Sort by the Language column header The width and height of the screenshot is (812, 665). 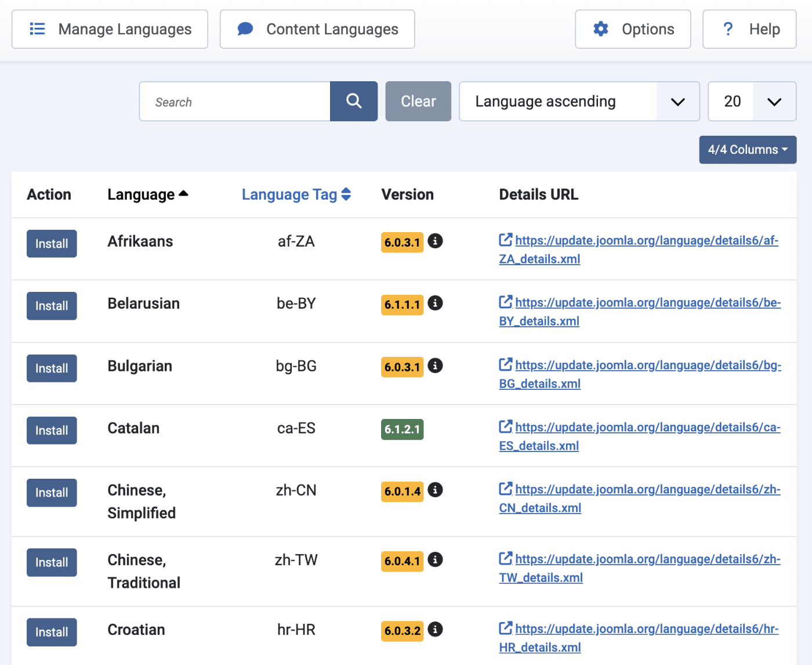click(148, 194)
